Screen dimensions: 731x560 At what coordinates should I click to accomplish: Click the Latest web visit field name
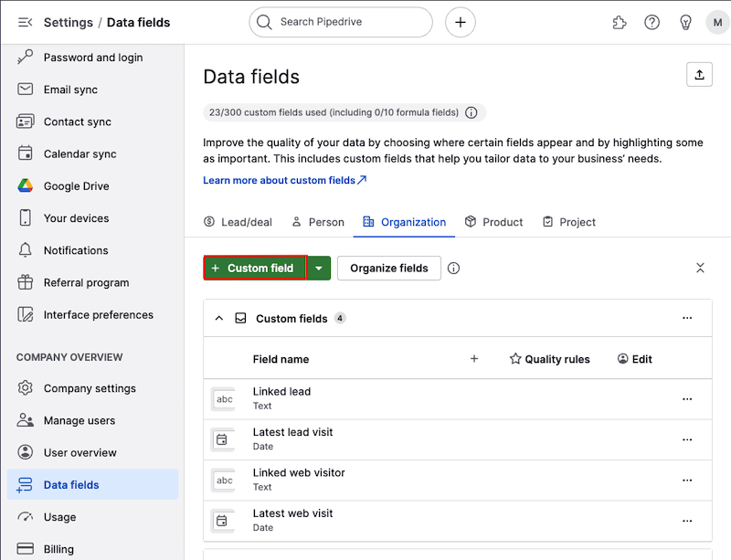click(x=292, y=513)
